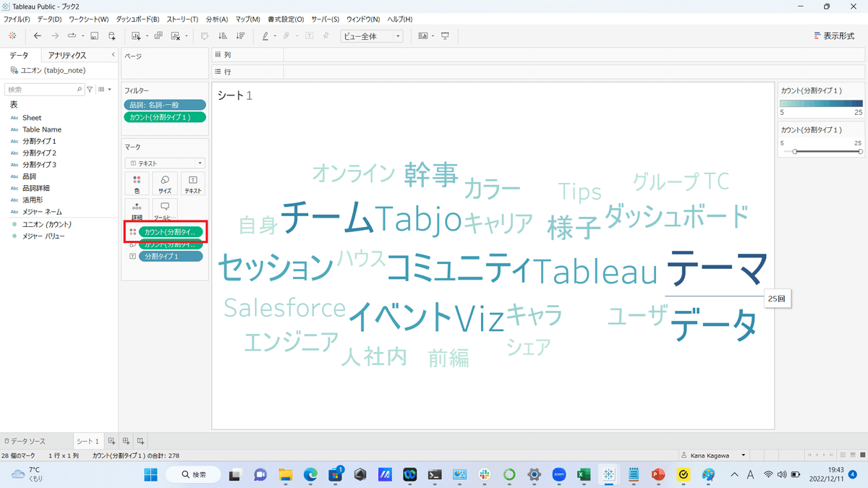Click the redo forward arrow
Viewport: 868px width, 488px height.
coord(55,35)
